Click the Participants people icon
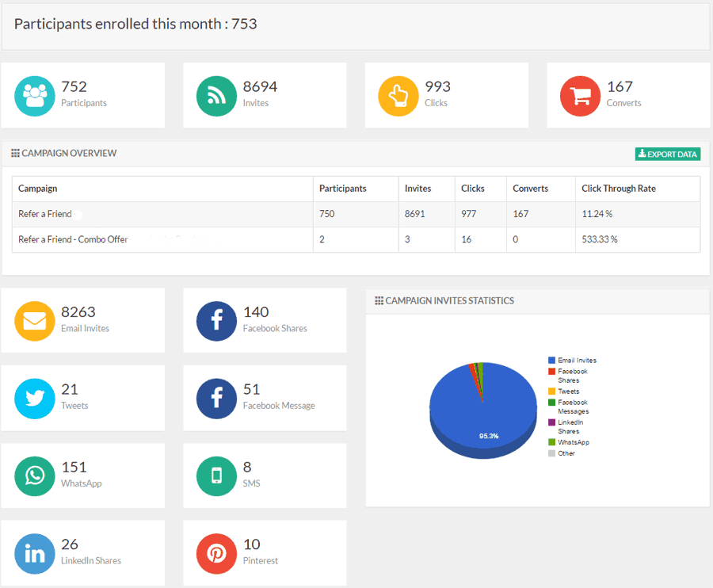This screenshot has height=588, width=713. point(35,96)
